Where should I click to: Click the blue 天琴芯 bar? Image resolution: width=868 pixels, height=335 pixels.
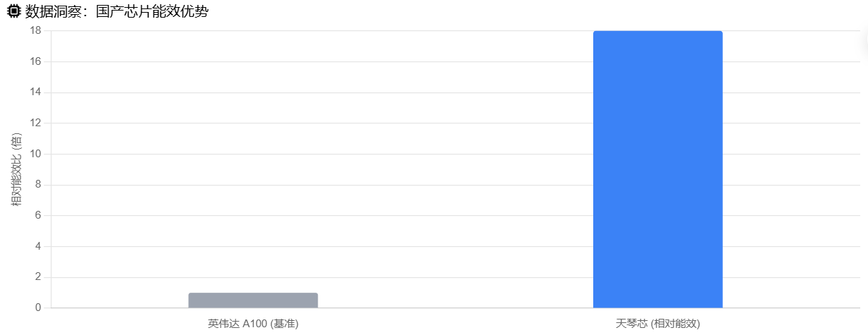pyautogui.click(x=658, y=169)
